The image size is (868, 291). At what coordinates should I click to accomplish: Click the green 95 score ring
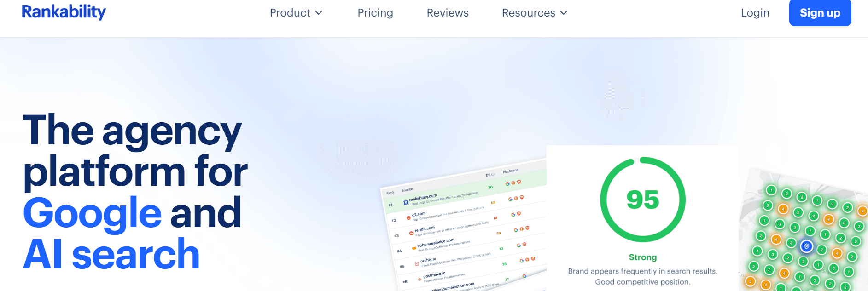(x=643, y=200)
